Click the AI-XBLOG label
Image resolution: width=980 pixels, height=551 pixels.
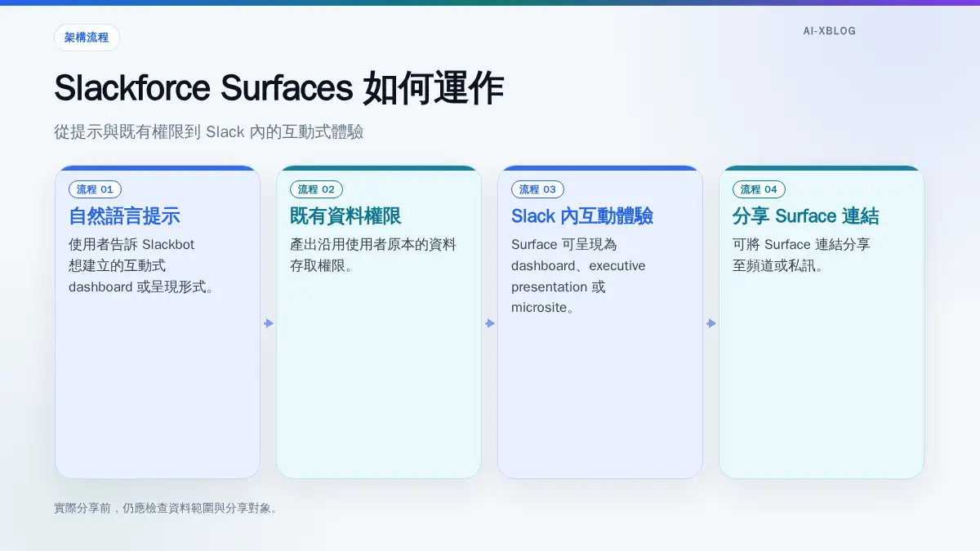click(x=829, y=31)
